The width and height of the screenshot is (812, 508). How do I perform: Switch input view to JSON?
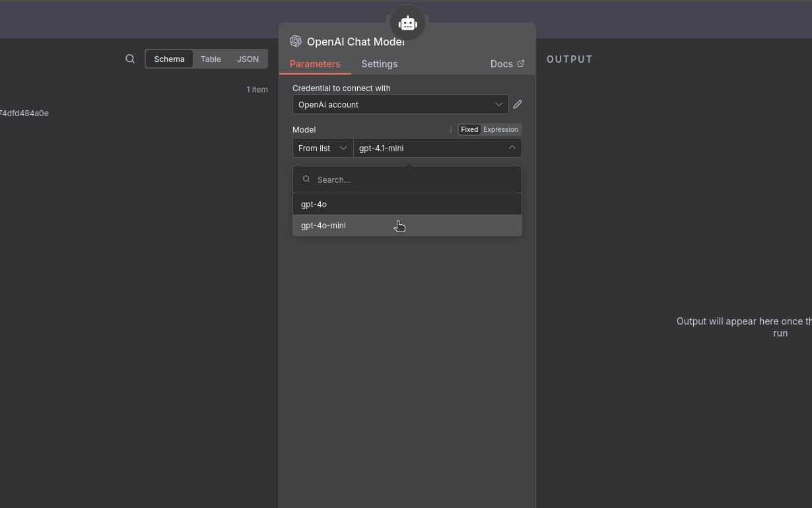pyautogui.click(x=248, y=59)
